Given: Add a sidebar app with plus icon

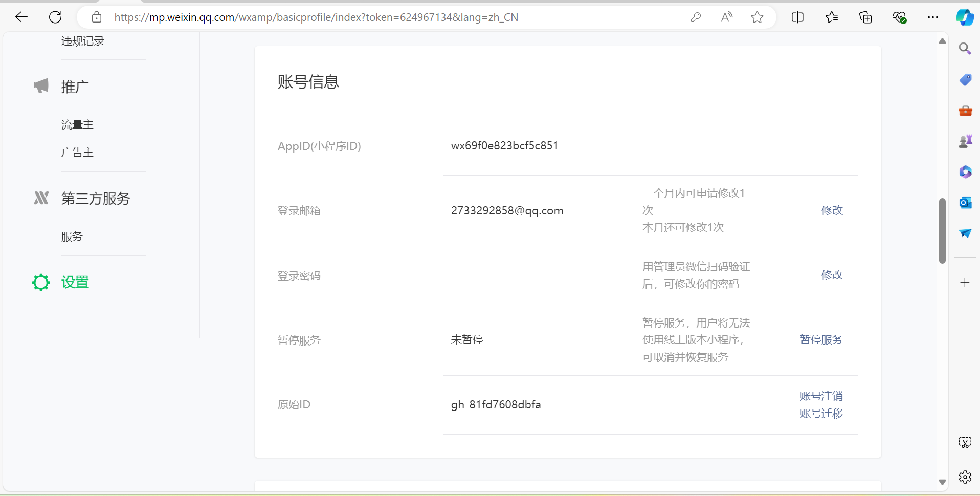Looking at the screenshot, I should (x=965, y=283).
